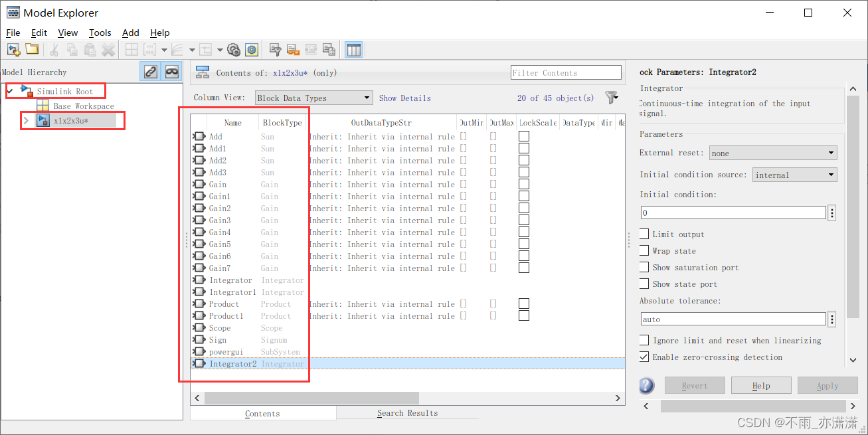Open the Absolute tolerance more-options button
This screenshot has height=435, width=868.
pos(832,319)
